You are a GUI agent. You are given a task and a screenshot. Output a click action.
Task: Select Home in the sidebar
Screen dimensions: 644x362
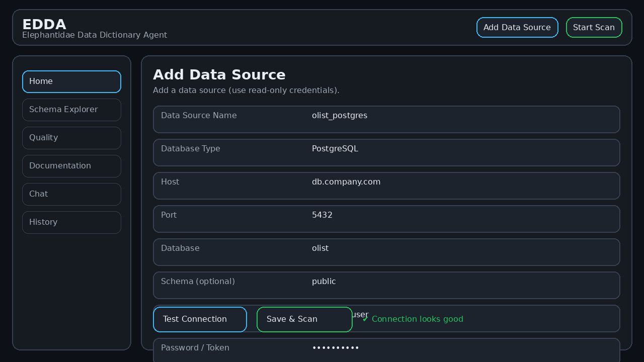click(71, 81)
